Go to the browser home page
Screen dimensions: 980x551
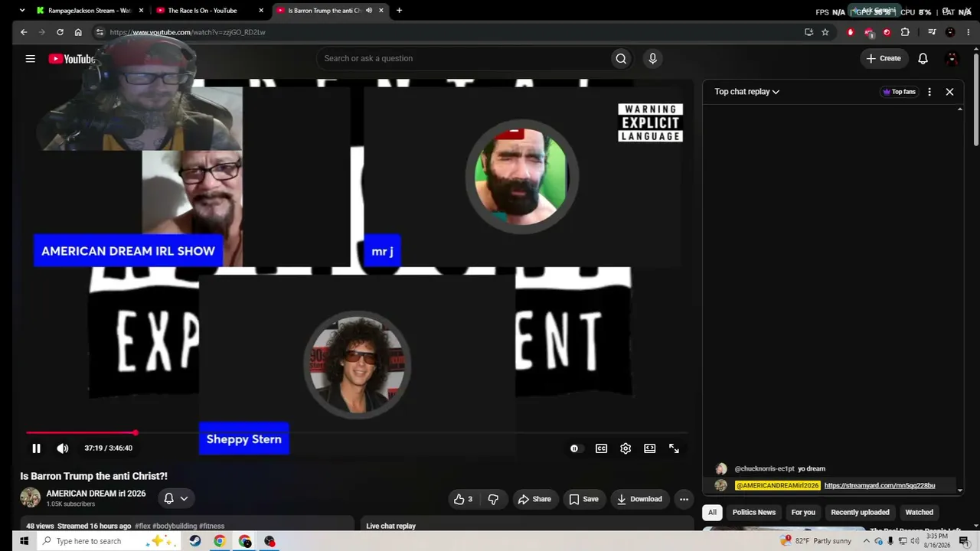click(78, 32)
